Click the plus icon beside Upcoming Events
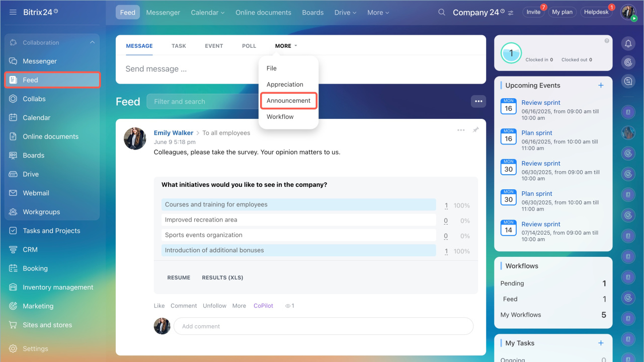The height and width of the screenshot is (362, 644). click(601, 86)
